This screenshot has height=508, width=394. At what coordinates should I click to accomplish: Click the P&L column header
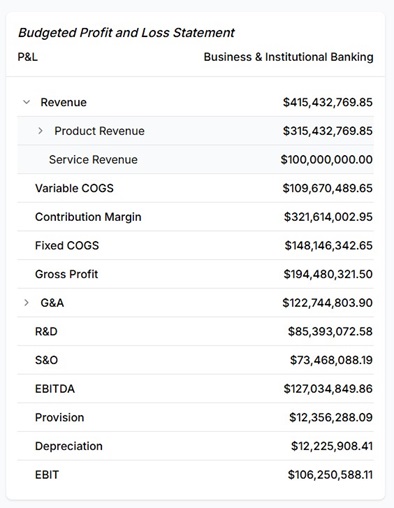click(x=28, y=57)
